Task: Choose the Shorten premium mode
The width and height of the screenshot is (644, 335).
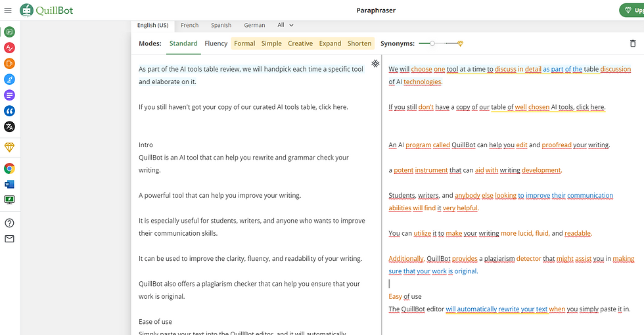Action: click(x=359, y=43)
